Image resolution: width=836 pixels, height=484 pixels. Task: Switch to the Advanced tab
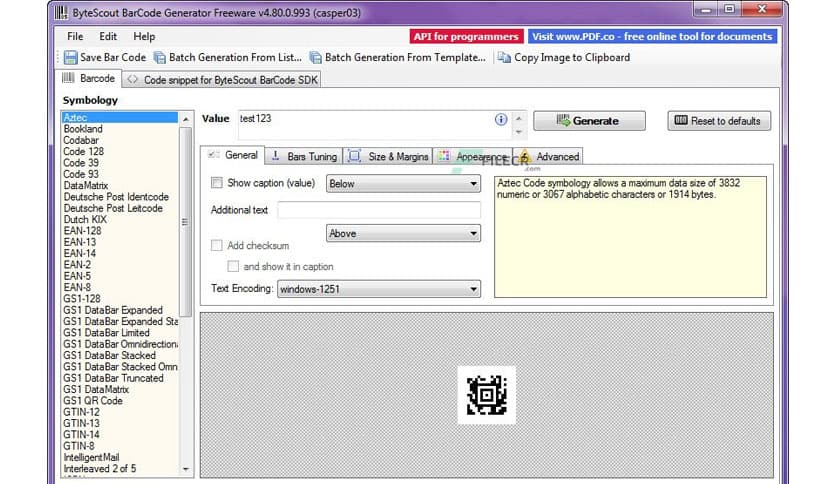click(549, 157)
